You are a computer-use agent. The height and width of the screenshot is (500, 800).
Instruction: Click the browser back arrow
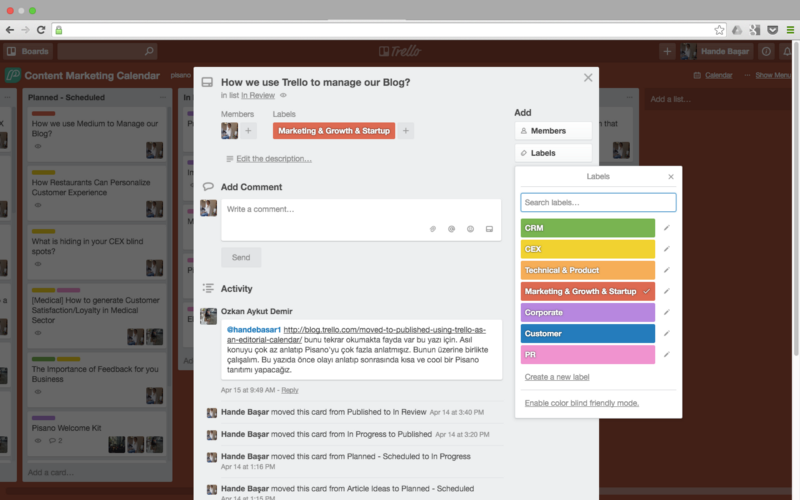point(10,30)
